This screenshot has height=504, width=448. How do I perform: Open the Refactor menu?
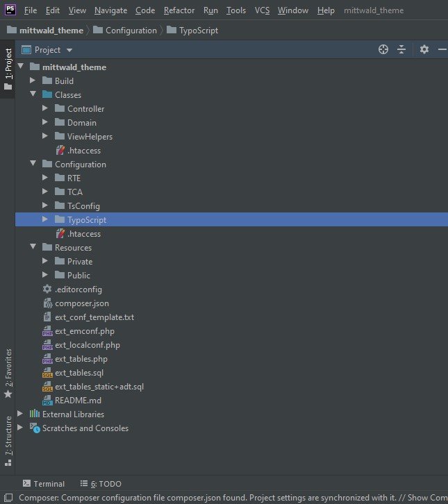179,10
